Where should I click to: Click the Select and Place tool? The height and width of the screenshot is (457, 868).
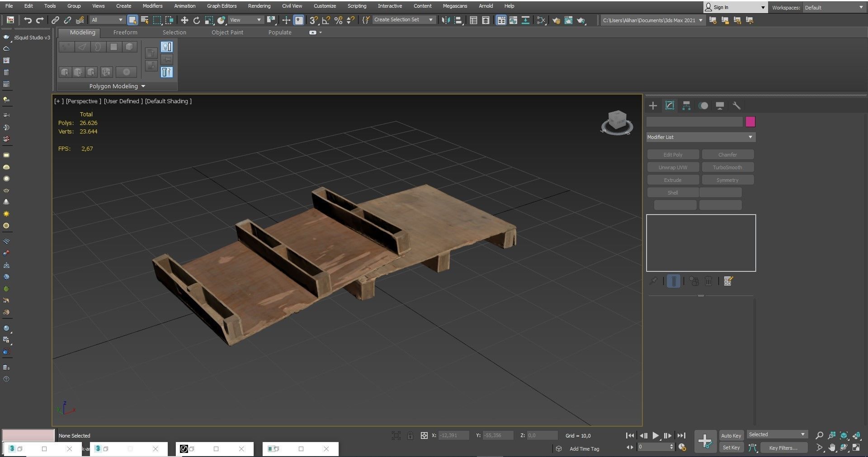point(222,20)
